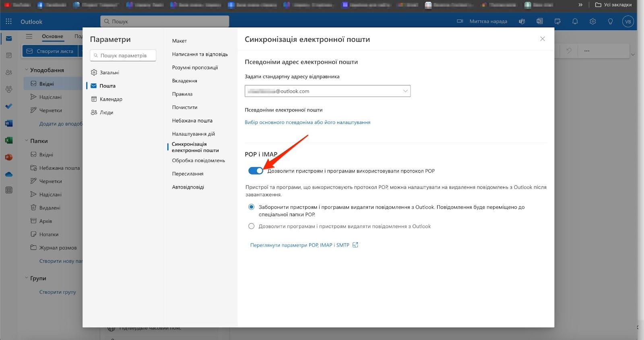Open the VB account avatar

(628, 21)
